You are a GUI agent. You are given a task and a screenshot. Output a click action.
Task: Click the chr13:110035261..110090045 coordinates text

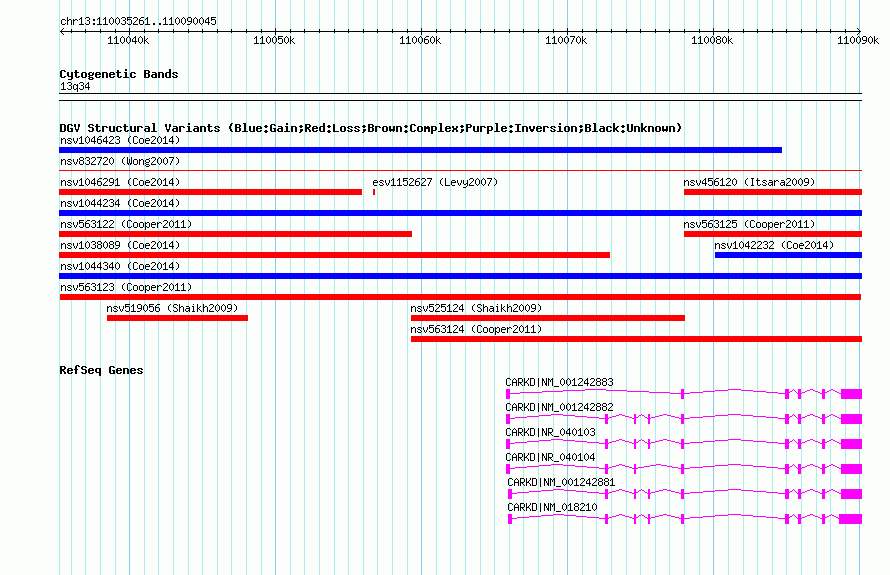(138, 22)
